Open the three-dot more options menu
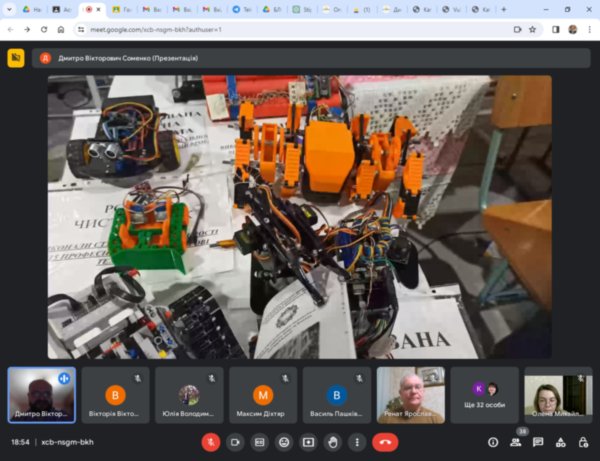600x461 pixels. [x=357, y=441]
